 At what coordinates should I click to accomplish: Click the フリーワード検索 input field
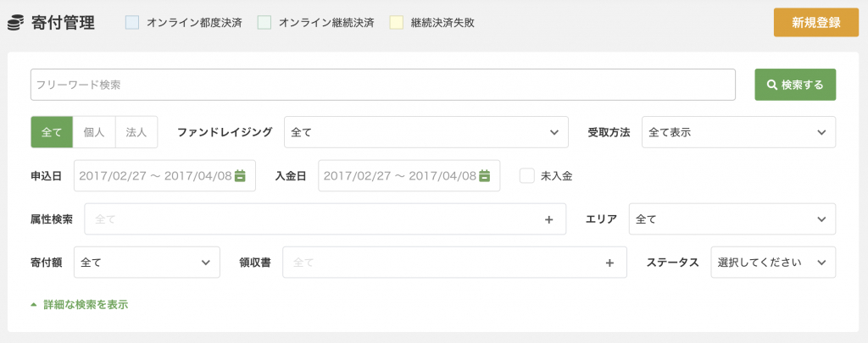pos(383,85)
